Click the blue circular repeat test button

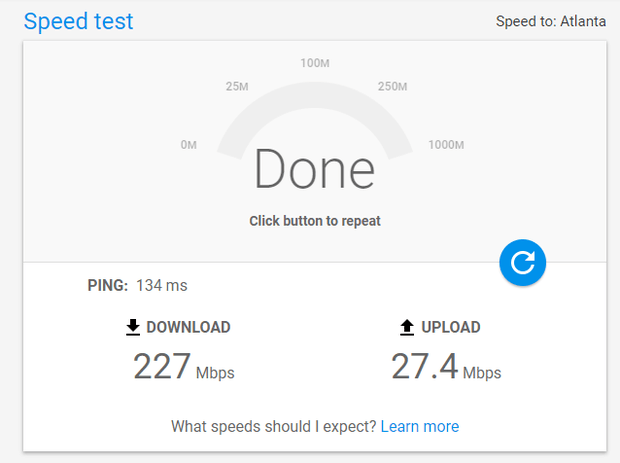click(522, 263)
